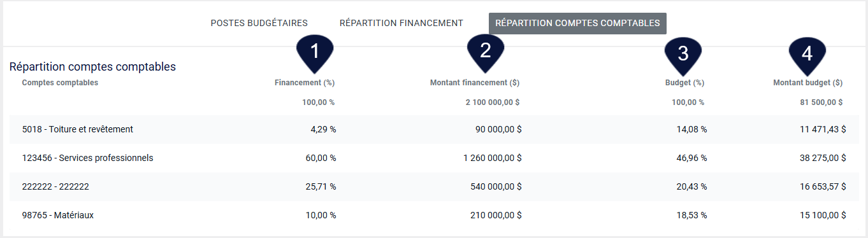Click the Financement (%) column header
Viewport: 868px width, 238px height.
pos(305,83)
